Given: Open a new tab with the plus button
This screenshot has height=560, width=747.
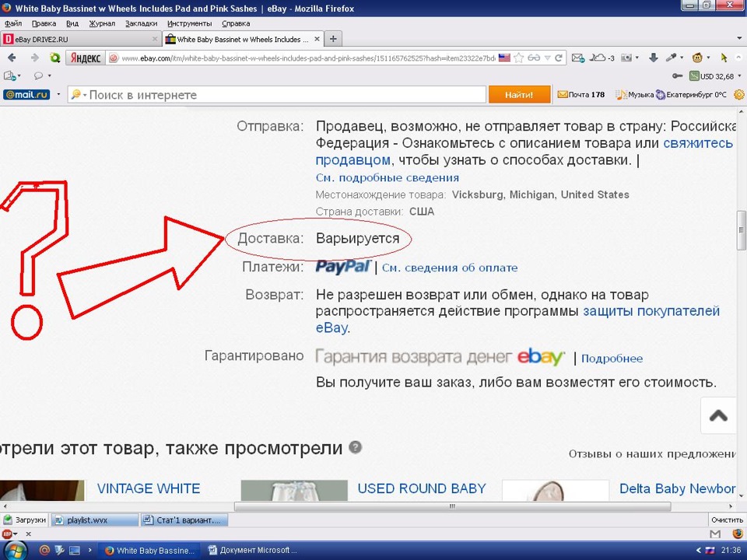Looking at the screenshot, I should (x=334, y=39).
